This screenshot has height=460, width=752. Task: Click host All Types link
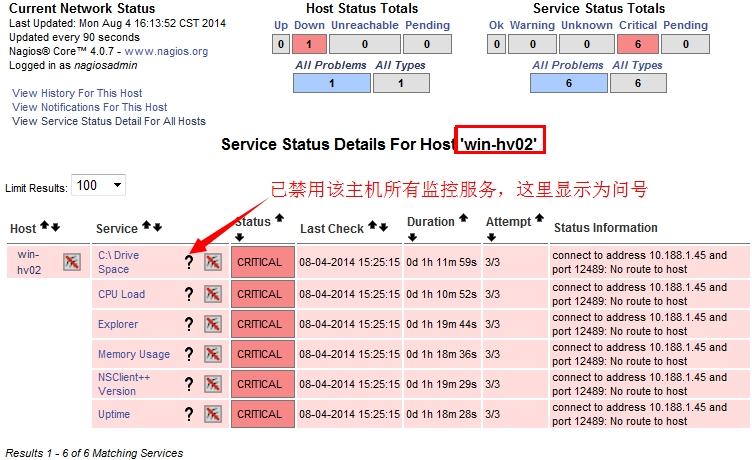(400, 65)
